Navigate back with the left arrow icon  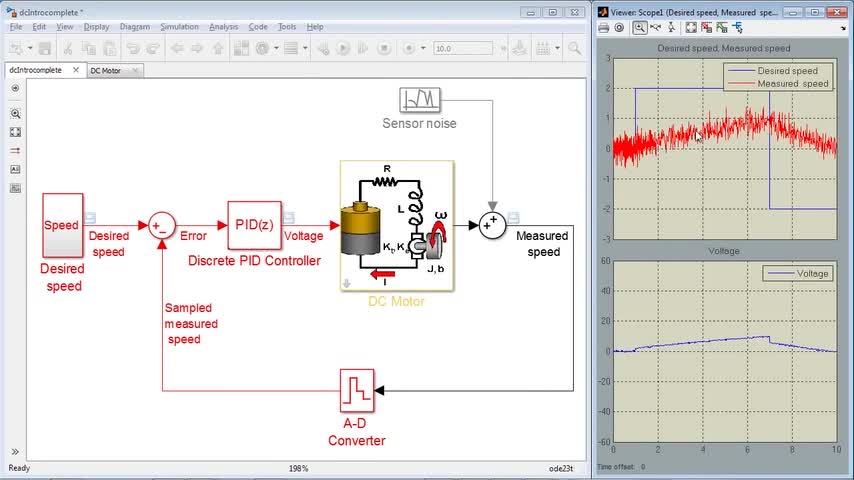click(x=177, y=48)
